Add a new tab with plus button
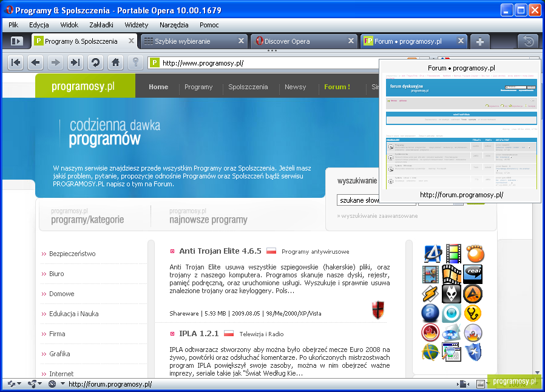Image resolution: width=545 pixels, height=392 pixels. click(x=480, y=42)
